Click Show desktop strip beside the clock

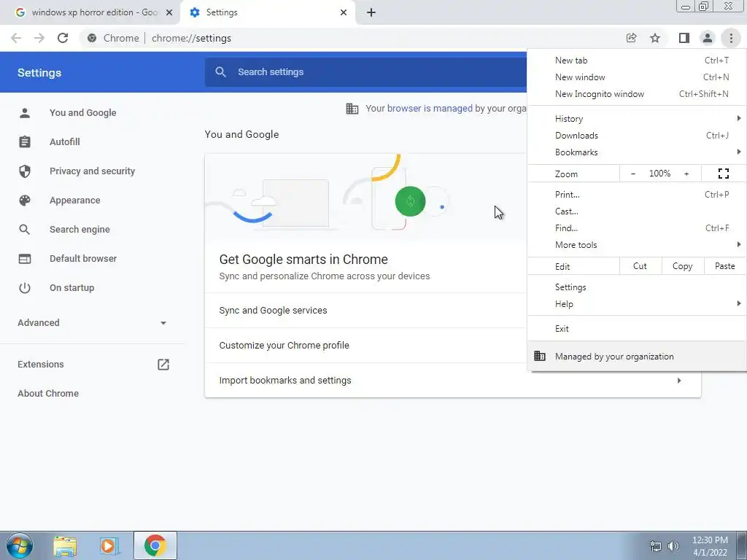coord(741,545)
